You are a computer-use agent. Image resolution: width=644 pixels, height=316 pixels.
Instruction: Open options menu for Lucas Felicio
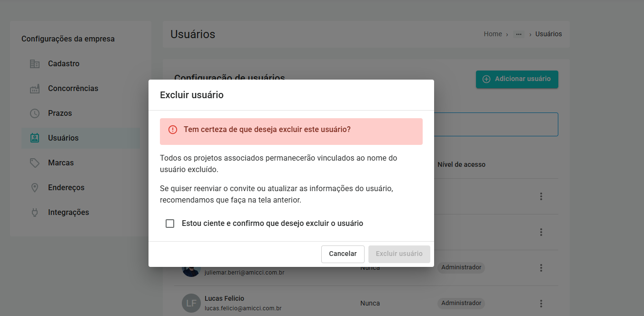click(541, 304)
